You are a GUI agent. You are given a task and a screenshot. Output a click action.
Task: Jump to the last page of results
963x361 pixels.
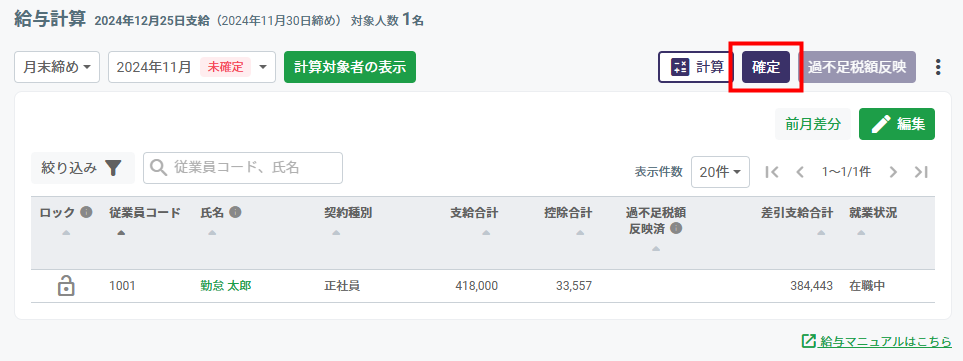tap(921, 173)
